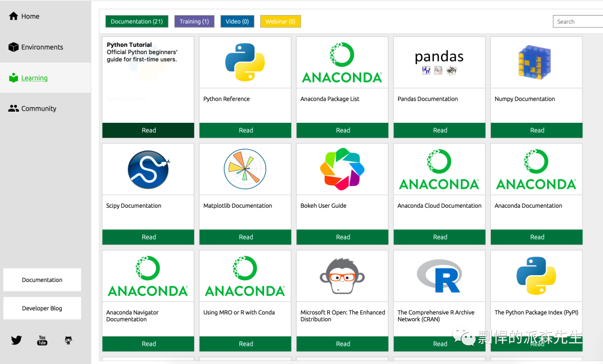Click the Anaconda Package List logo
The width and height of the screenshot is (603, 364).
click(x=342, y=63)
